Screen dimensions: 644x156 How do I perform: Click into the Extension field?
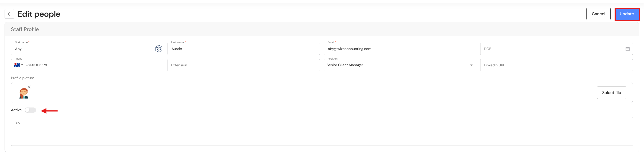243,65
